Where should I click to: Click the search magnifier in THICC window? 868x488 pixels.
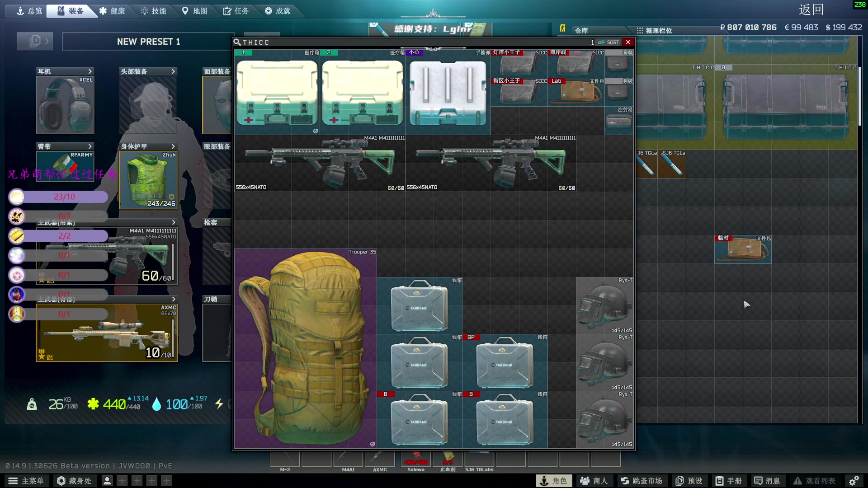237,42
